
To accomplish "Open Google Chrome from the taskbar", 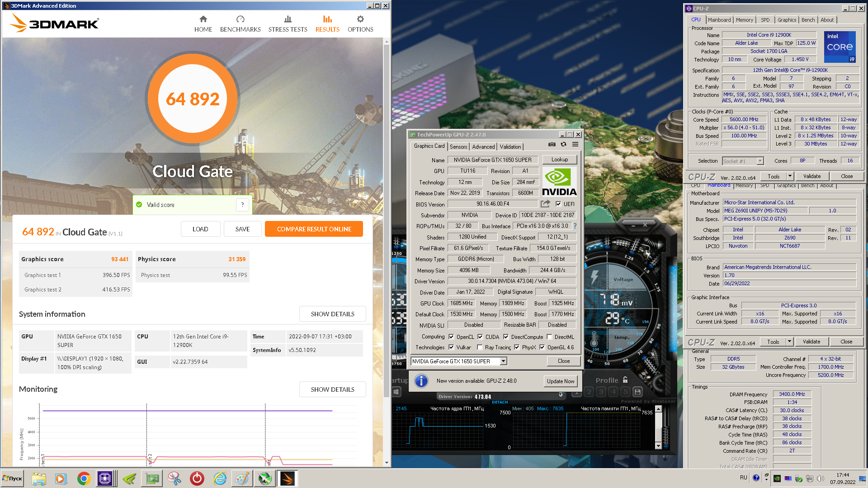I will tap(84, 479).
